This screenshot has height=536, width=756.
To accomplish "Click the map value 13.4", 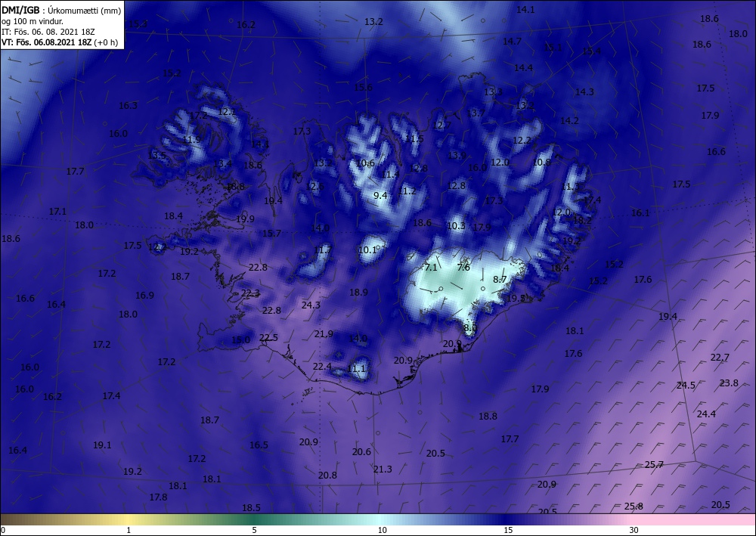I will (x=222, y=163).
